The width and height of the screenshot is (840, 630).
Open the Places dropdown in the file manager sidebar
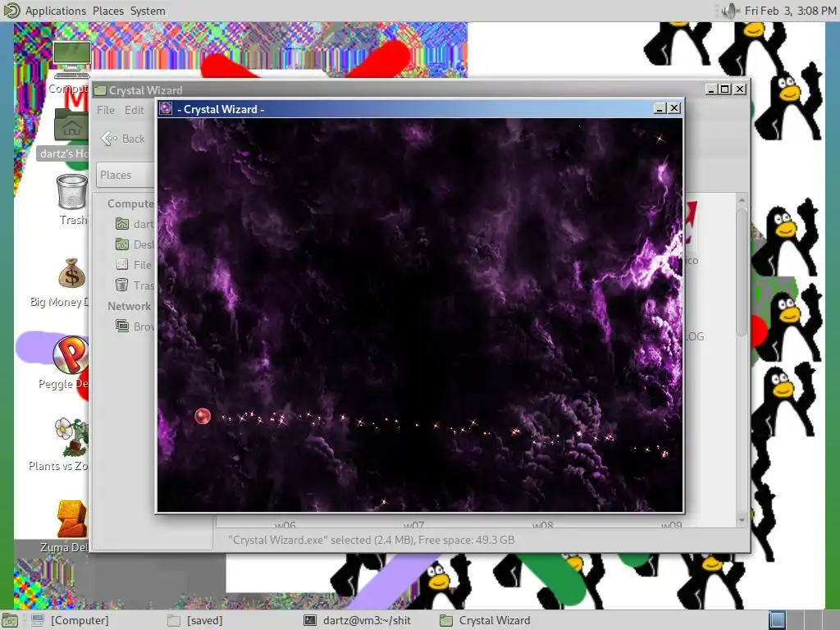pos(126,175)
